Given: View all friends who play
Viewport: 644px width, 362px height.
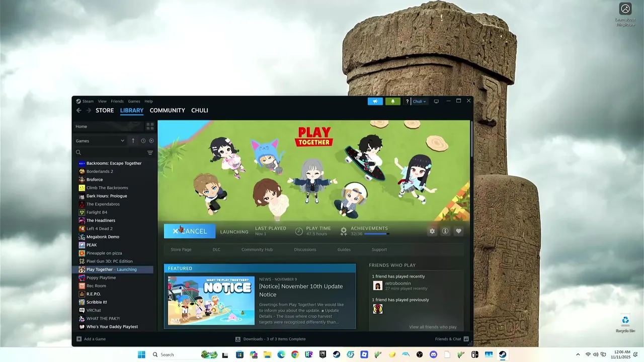Looking at the screenshot, I should [433, 327].
